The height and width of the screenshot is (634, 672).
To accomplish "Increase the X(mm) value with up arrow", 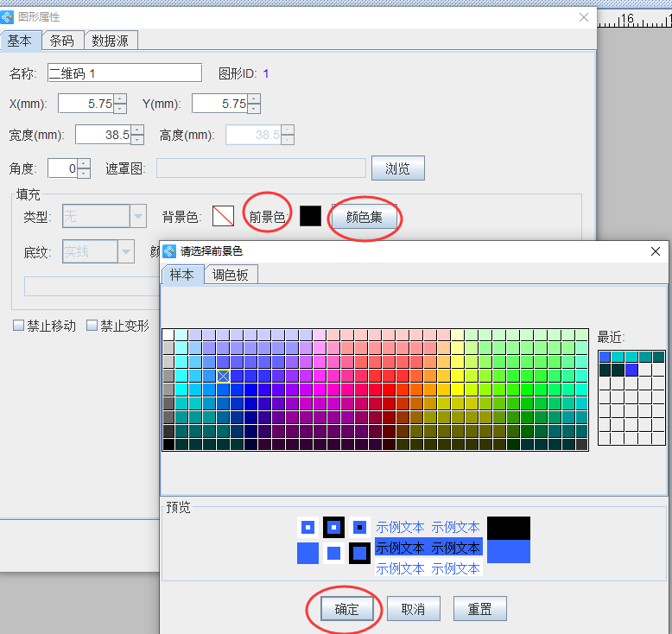I will click(120, 98).
